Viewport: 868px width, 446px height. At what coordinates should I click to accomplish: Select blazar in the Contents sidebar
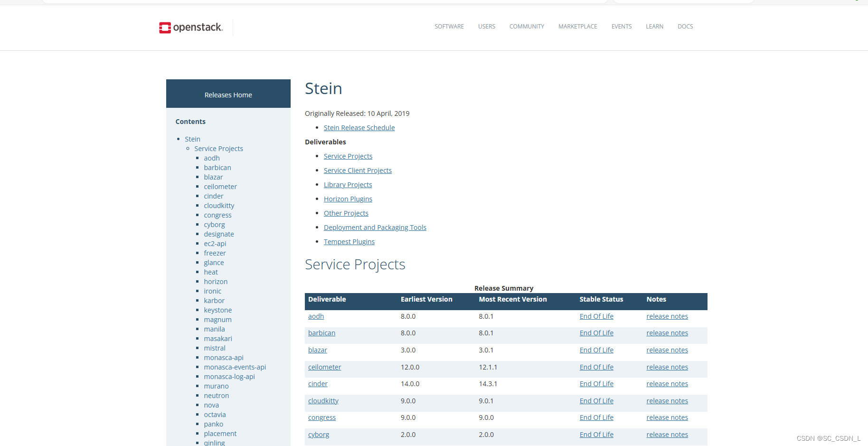(x=213, y=177)
